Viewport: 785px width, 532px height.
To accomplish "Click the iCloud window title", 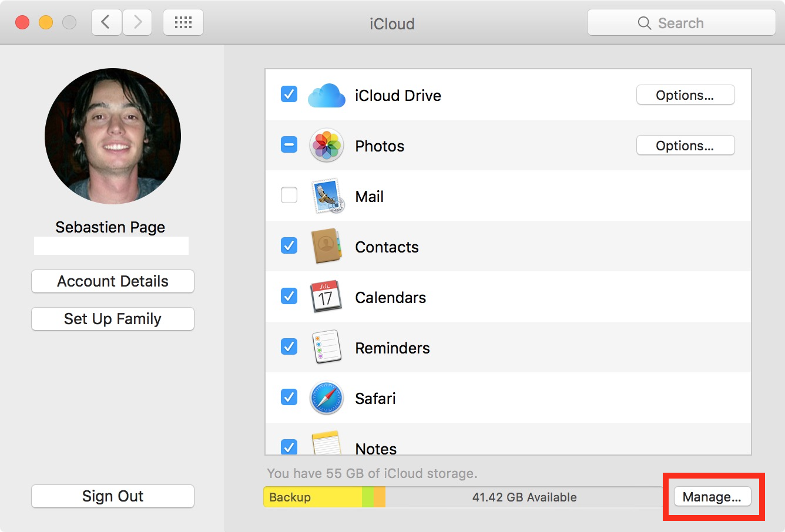I will (392, 24).
